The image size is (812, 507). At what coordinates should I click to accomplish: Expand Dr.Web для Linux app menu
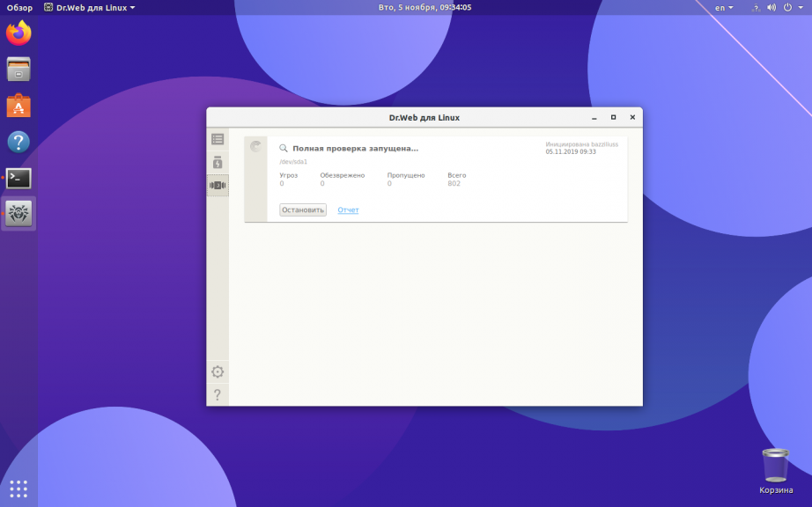pos(90,7)
